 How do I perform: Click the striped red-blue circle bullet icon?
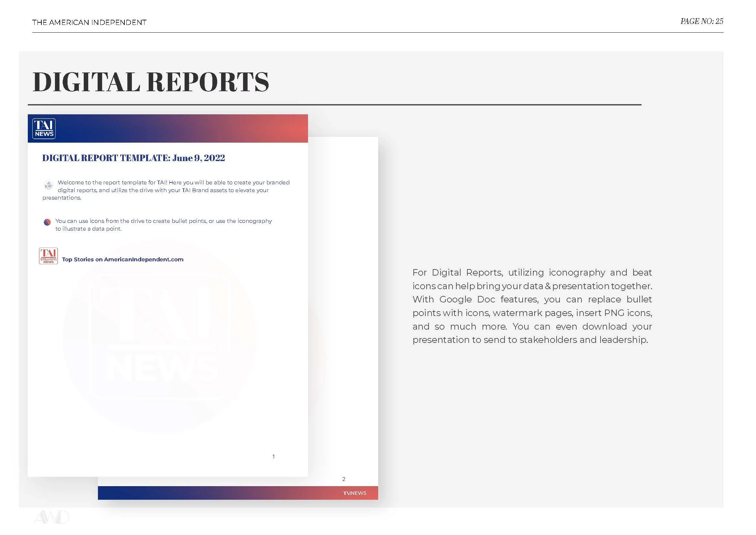(47, 222)
